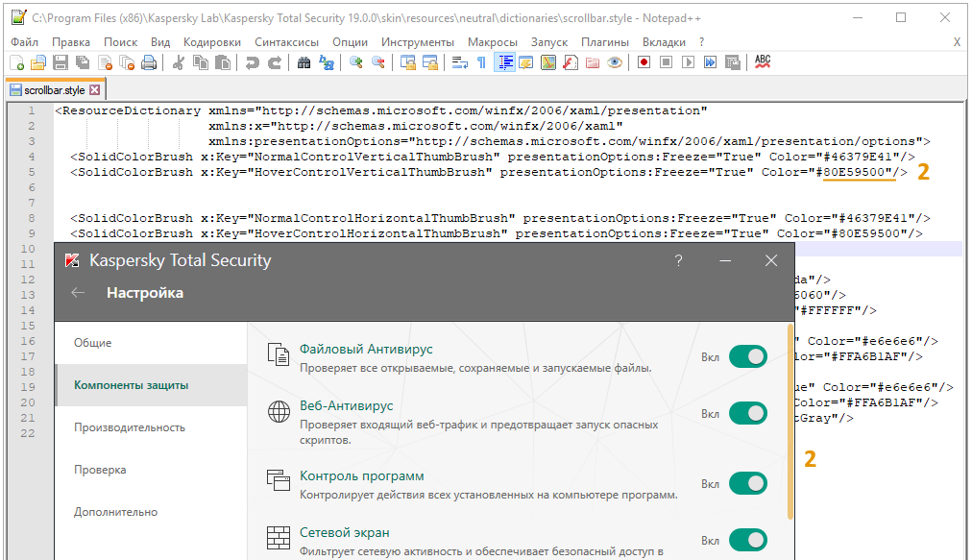Show all characters with the pilcrow icon
Image resolution: width=972 pixels, height=560 pixels.
pos(481,62)
